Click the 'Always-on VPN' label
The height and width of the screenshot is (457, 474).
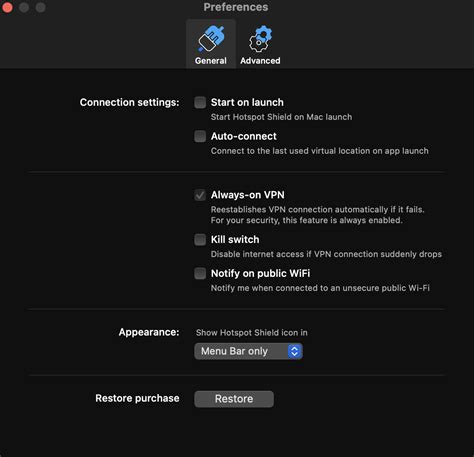pos(248,195)
